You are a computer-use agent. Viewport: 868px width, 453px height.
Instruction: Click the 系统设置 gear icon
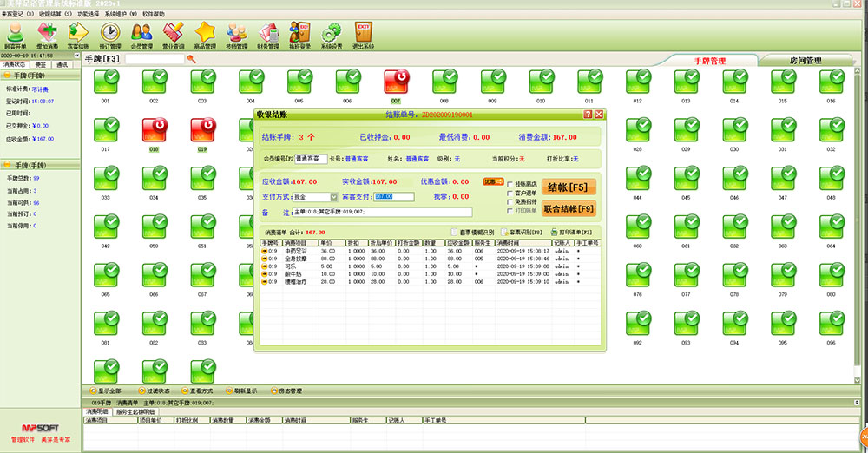click(x=331, y=35)
